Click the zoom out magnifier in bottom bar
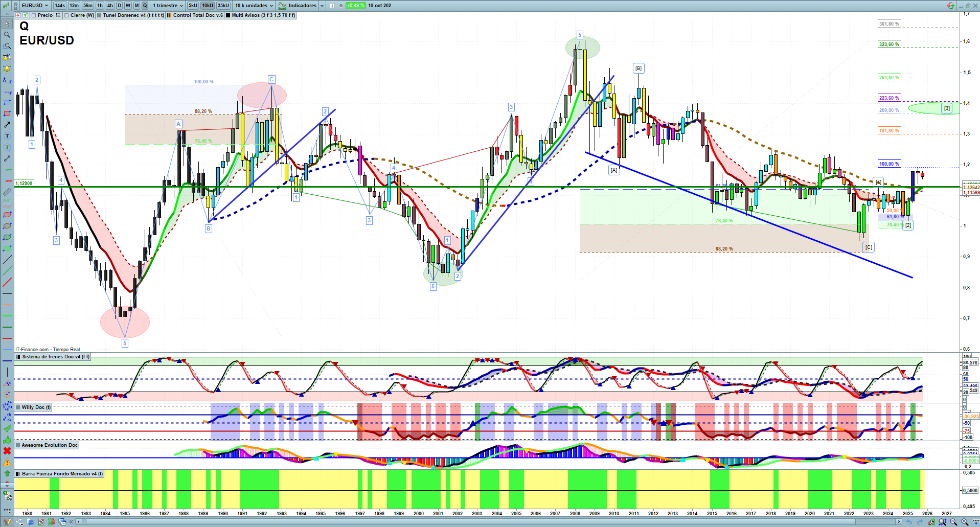Screen dimensions: 980x527 click(x=953, y=522)
